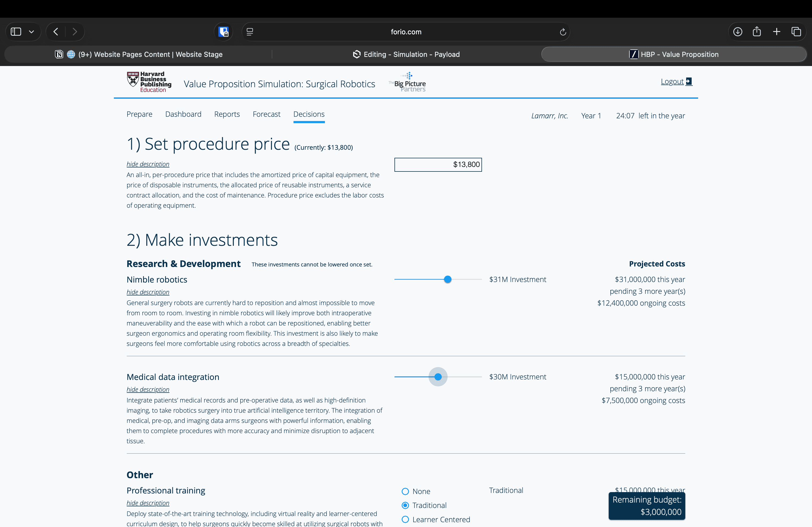This screenshot has width=812, height=527.
Task: Click the Medical data integration slider handle
Action: tap(438, 377)
